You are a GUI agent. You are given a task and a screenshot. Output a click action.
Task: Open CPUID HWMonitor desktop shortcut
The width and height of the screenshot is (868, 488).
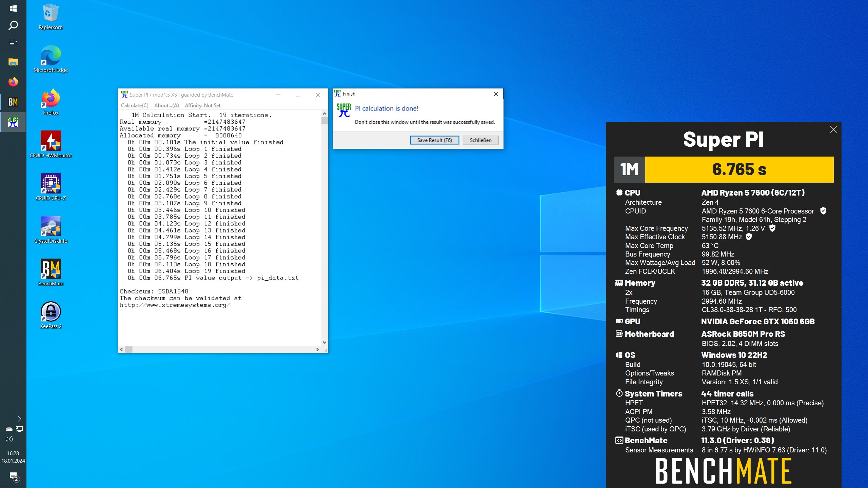51,145
